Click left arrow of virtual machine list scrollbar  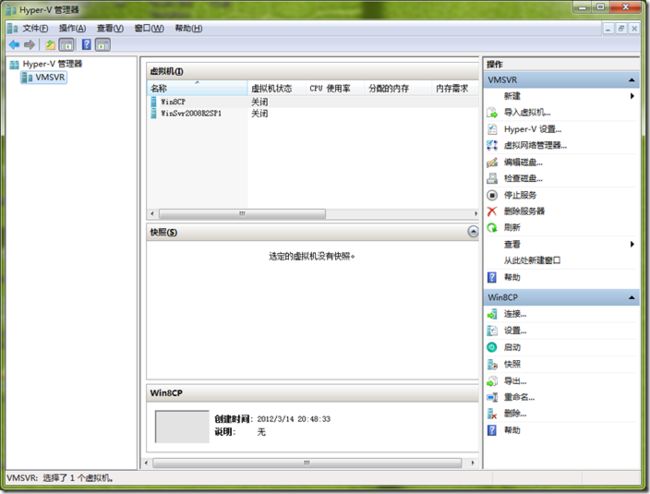(x=152, y=213)
